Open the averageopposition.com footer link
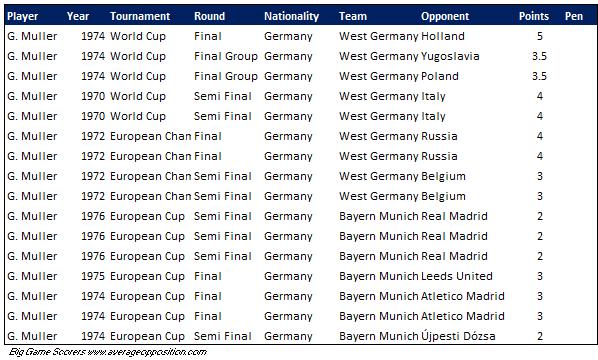Image resolution: width=598 pixels, height=360 pixels. tap(147, 352)
